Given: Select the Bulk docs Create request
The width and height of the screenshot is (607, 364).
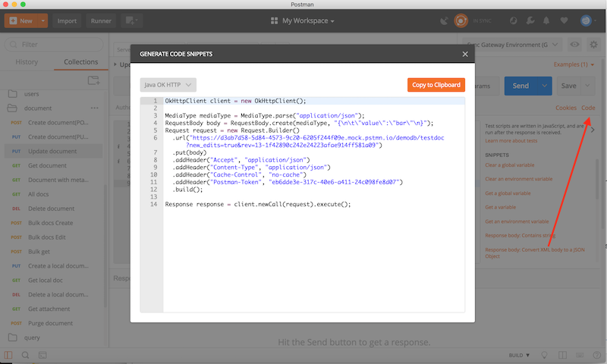Looking at the screenshot, I should [53, 223].
